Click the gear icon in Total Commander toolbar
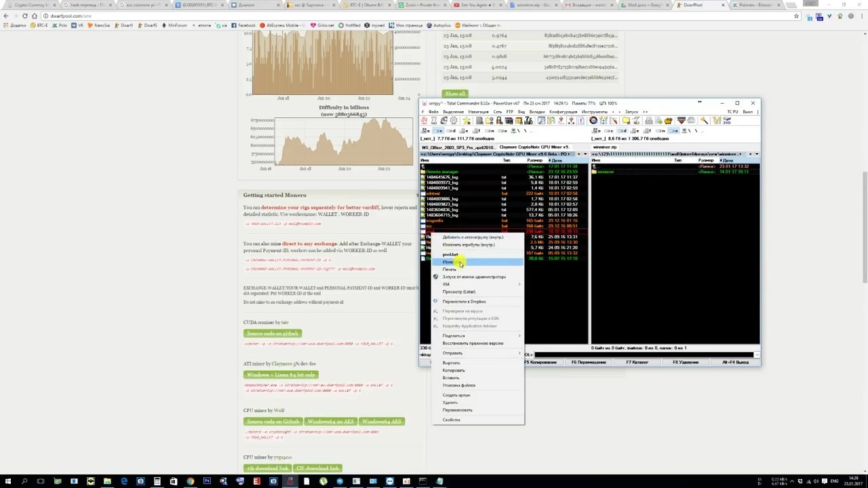 [454, 121]
